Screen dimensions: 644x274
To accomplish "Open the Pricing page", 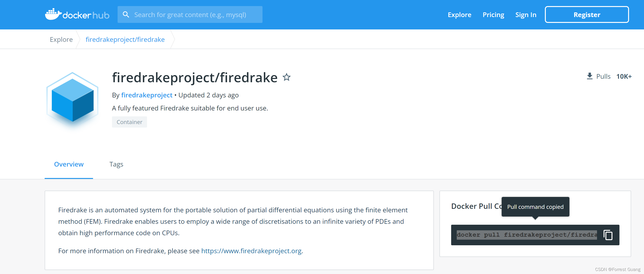I will pos(493,14).
